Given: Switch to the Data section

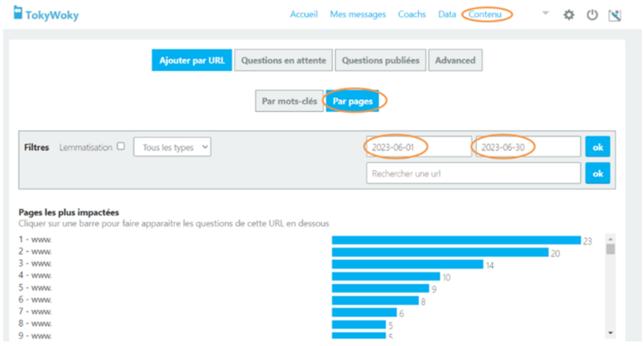Looking at the screenshot, I should [447, 15].
